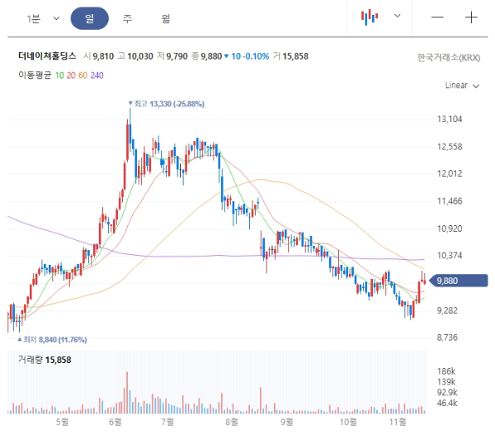This screenshot has height=448, width=495.
Task: Zoom in chart with plus icon
Action: (x=471, y=17)
